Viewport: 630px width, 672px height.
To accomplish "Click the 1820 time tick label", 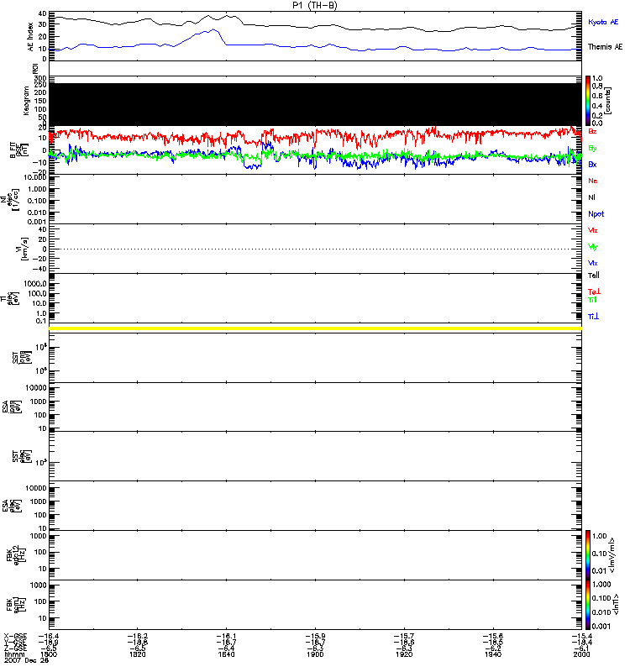I will tap(137, 654).
